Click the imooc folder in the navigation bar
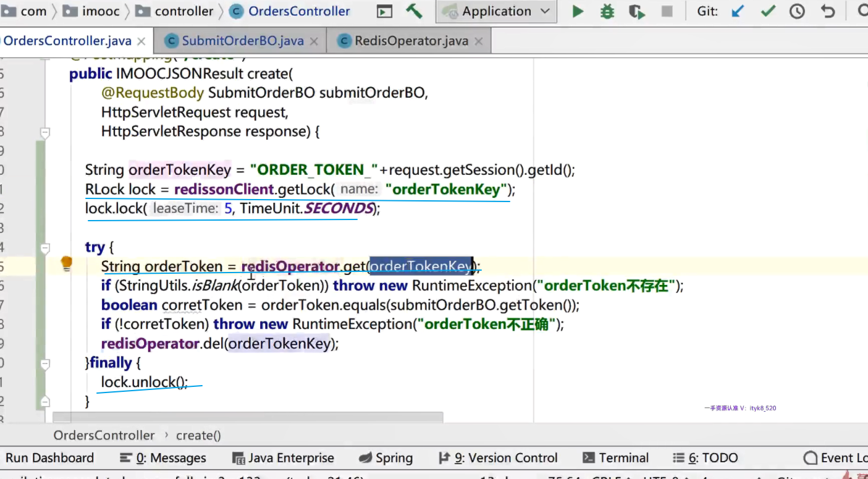 pyautogui.click(x=92, y=11)
